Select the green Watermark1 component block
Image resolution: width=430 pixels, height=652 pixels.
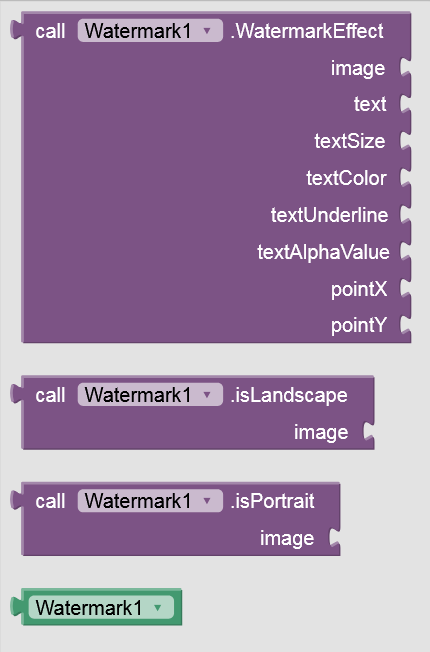tap(96, 607)
